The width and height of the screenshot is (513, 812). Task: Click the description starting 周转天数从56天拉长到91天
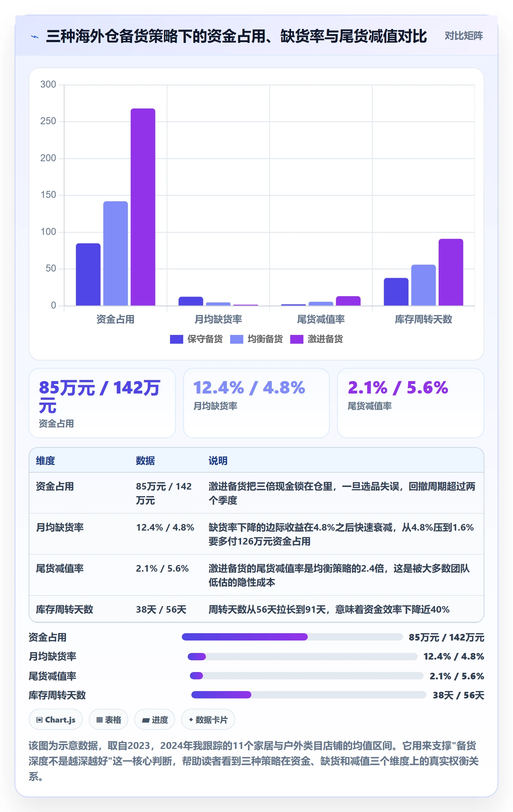[329, 609]
